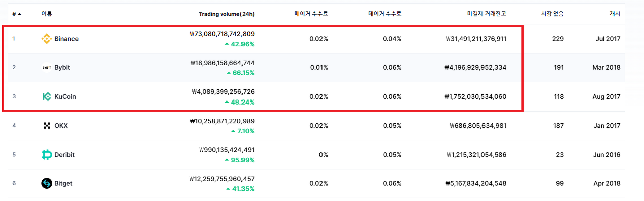The image size is (644, 201).
Task: Click OKX taker fee 0.05%
Action: 392,126
